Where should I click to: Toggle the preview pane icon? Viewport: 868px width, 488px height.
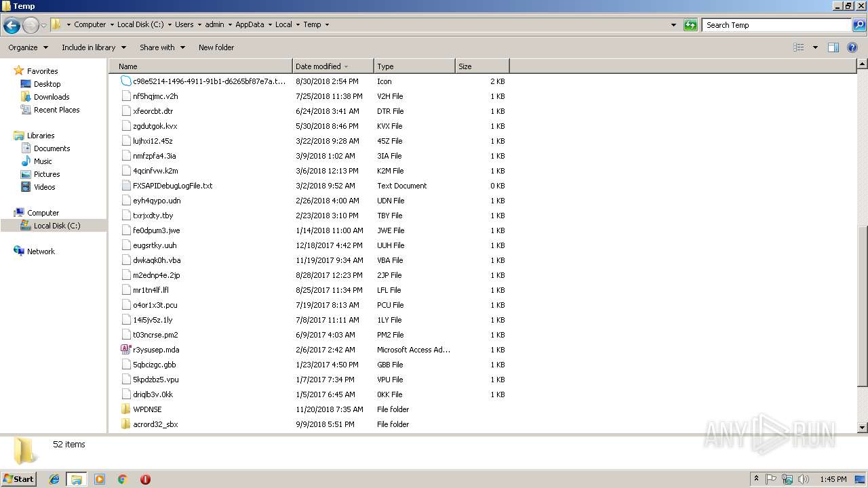click(833, 47)
